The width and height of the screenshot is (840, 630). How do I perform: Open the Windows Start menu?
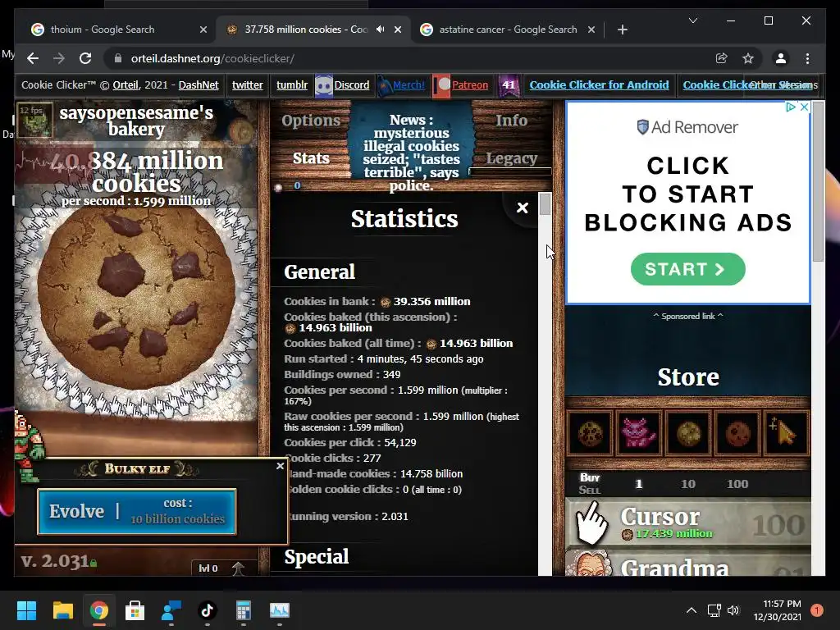26,610
